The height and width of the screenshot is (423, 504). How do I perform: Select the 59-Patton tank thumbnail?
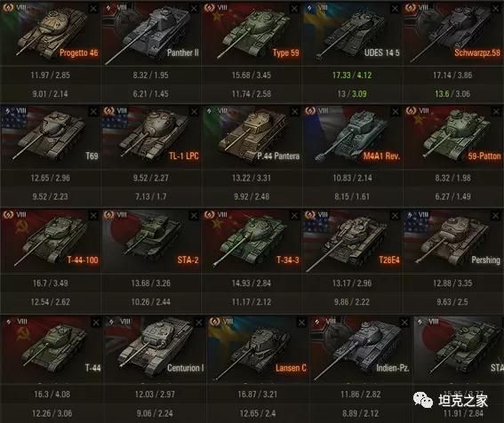(453, 137)
